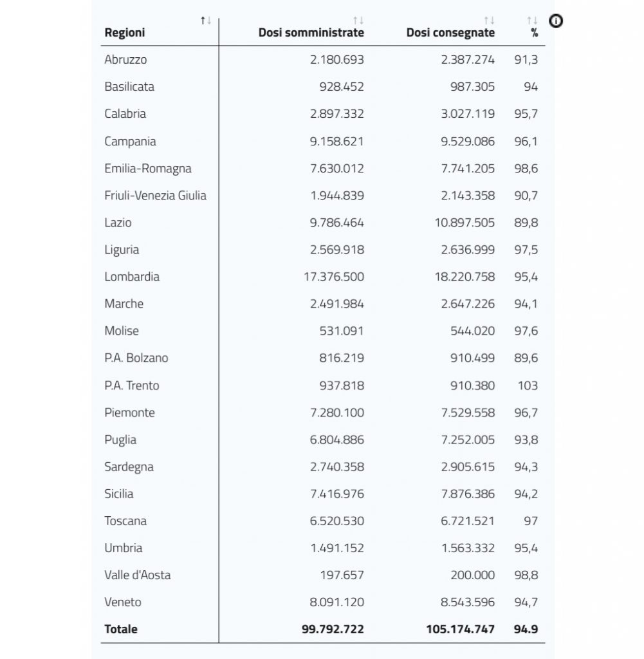
Task: Select the Emilia-Romagna region name
Action: (x=148, y=169)
